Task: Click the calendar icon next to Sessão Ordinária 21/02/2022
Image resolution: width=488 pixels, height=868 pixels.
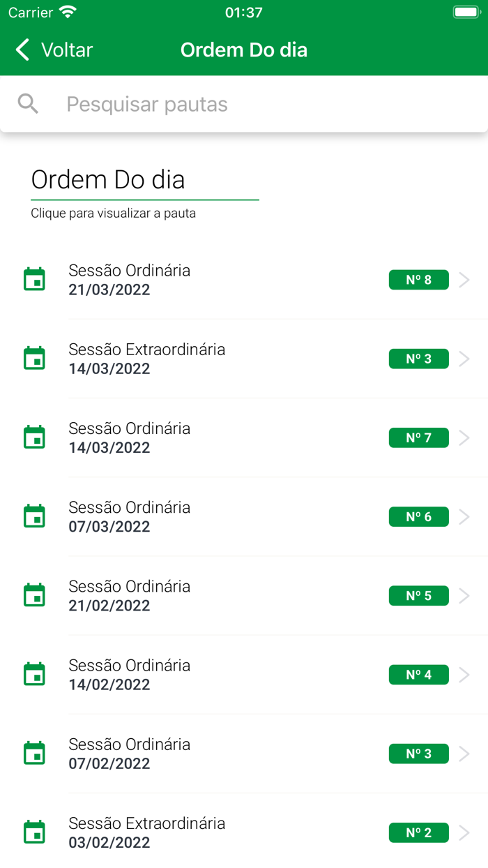Action: click(34, 595)
